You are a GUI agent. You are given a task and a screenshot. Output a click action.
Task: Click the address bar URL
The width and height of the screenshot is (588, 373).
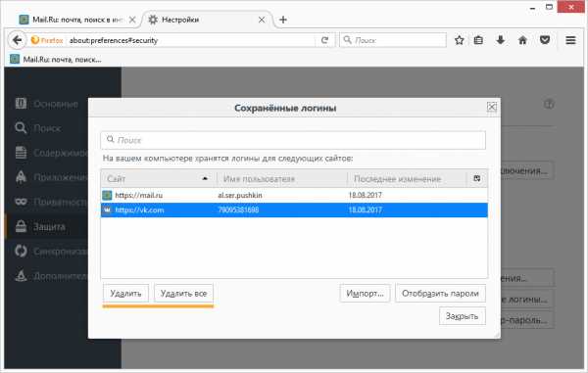[x=114, y=40]
